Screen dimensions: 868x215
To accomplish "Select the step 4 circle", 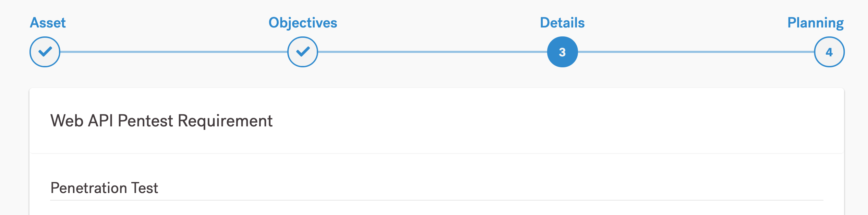I will [x=829, y=52].
